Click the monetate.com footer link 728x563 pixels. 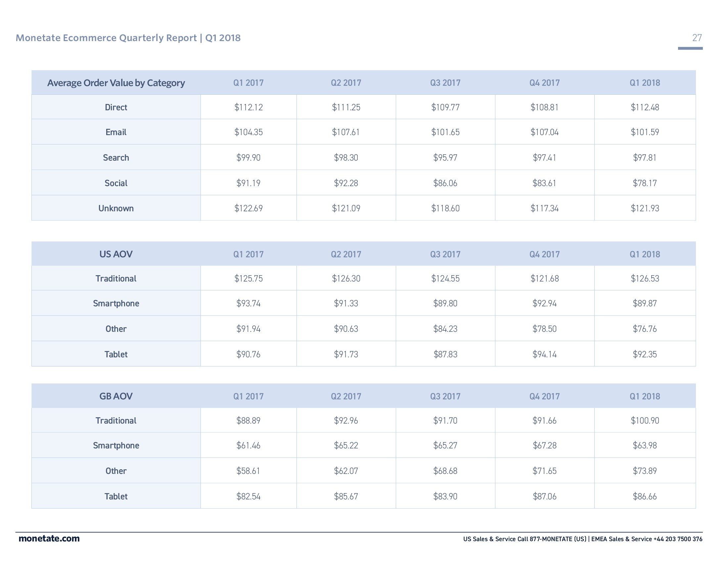click(49, 538)
